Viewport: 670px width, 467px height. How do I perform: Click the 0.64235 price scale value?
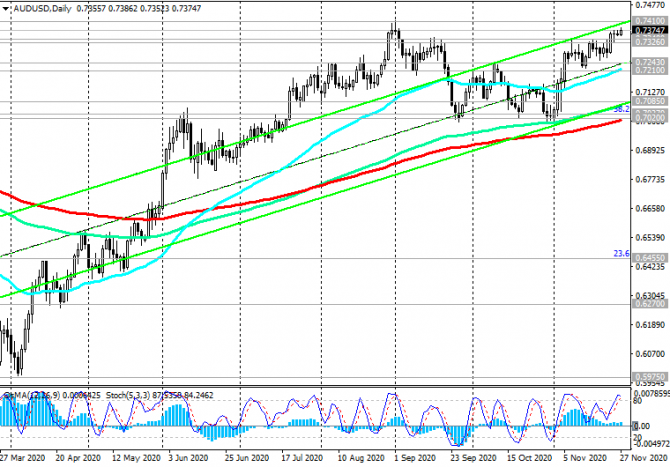click(650, 267)
